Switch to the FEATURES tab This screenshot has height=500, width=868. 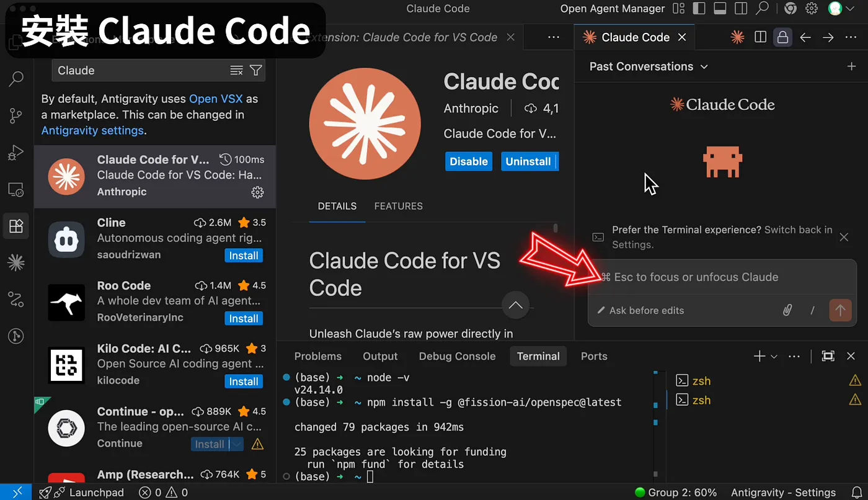398,206
